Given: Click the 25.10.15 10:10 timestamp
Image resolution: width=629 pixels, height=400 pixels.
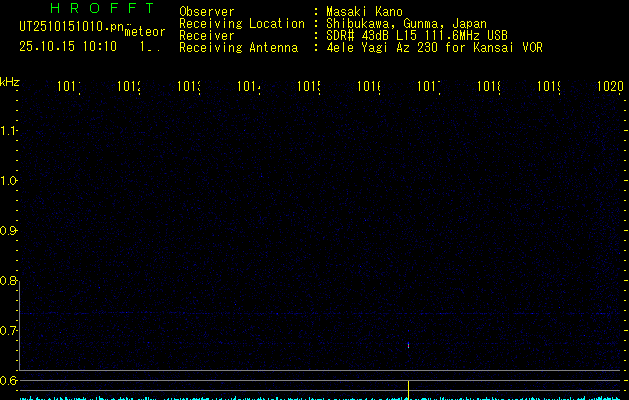Looking at the screenshot, I should click(x=68, y=46).
